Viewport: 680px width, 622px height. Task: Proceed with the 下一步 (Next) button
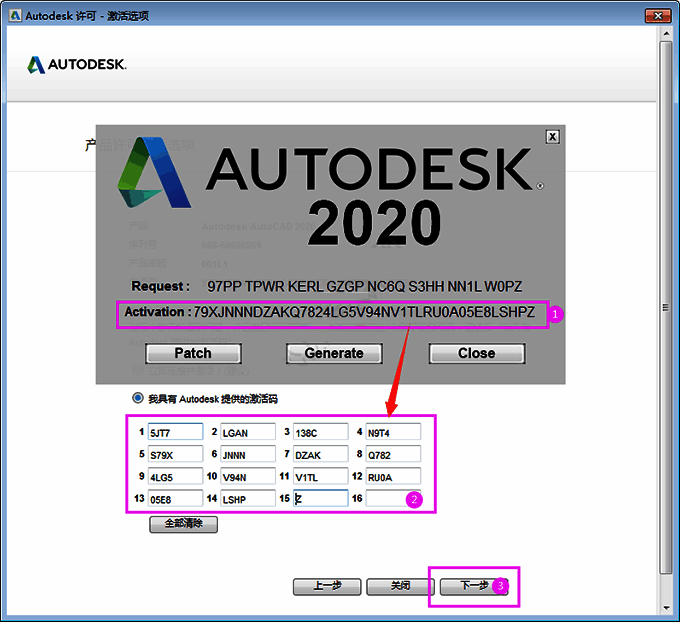[473, 586]
